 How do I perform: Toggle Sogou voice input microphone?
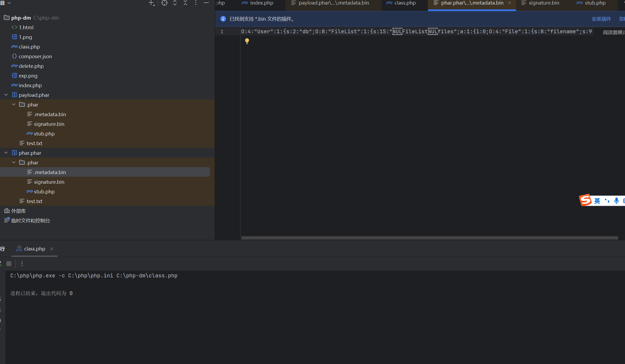click(x=616, y=201)
